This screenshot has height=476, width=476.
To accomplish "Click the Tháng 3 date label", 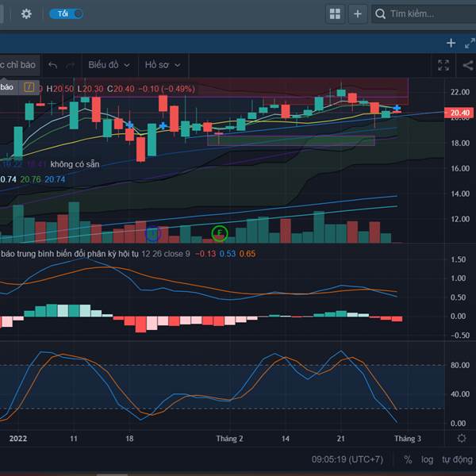I will coord(408,439).
